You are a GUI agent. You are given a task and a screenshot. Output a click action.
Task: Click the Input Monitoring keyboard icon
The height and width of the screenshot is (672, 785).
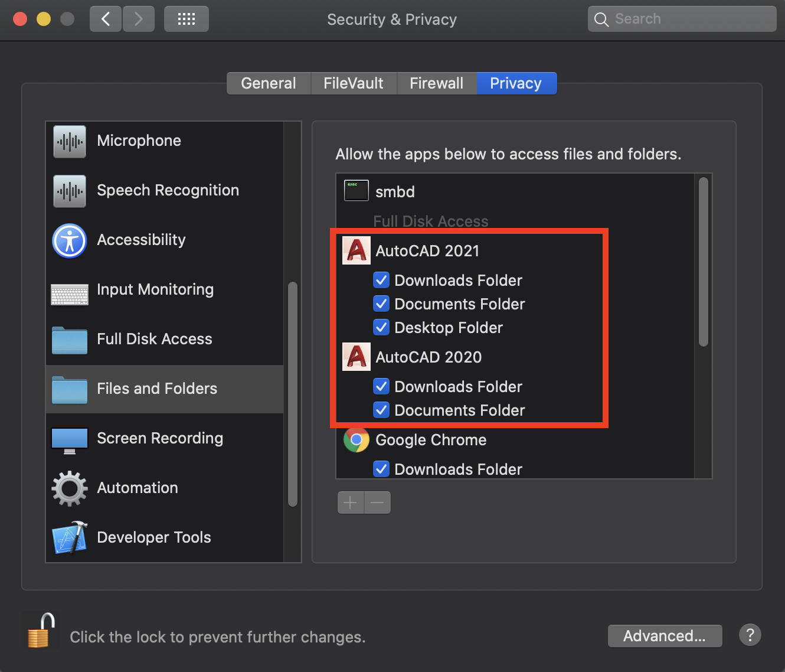[x=70, y=295]
